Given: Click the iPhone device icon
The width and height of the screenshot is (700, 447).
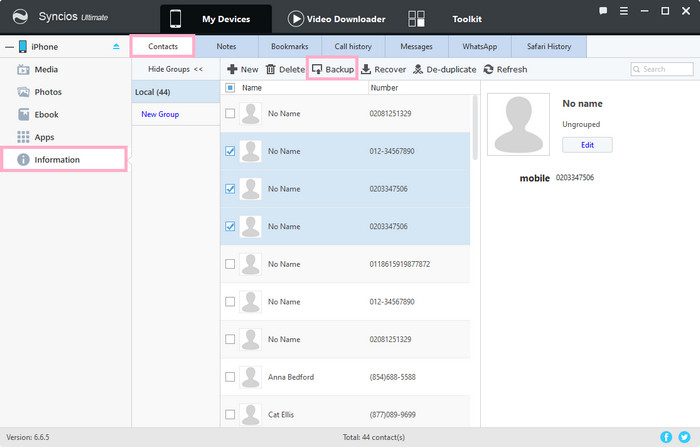Looking at the screenshot, I should click(x=22, y=46).
